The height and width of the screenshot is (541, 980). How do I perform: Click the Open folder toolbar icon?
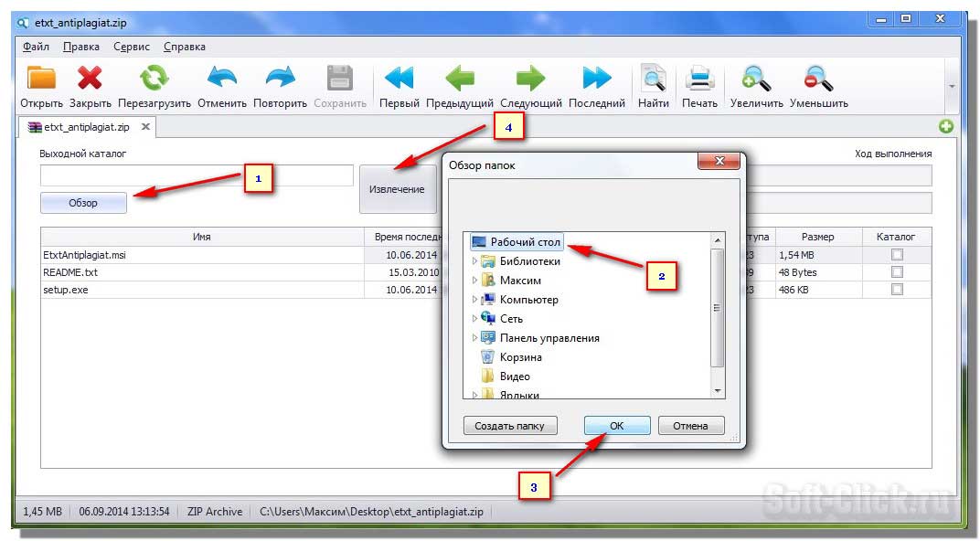[x=41, y=79]
